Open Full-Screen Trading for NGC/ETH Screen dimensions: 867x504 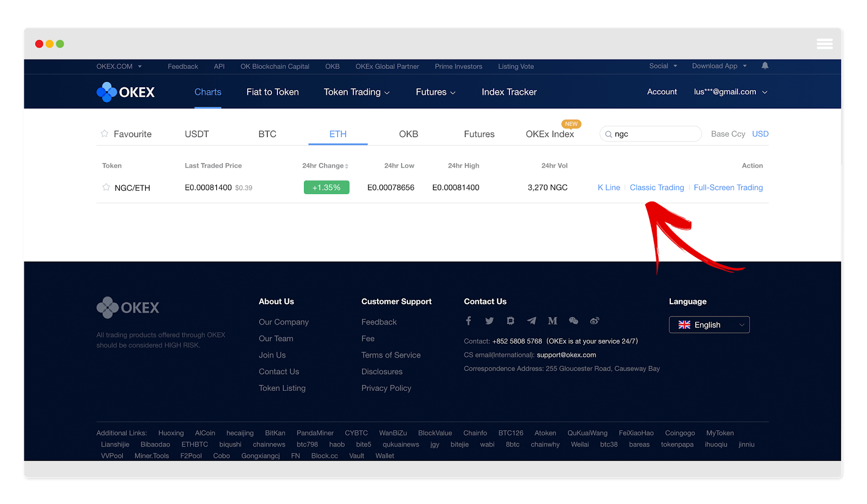728,188
